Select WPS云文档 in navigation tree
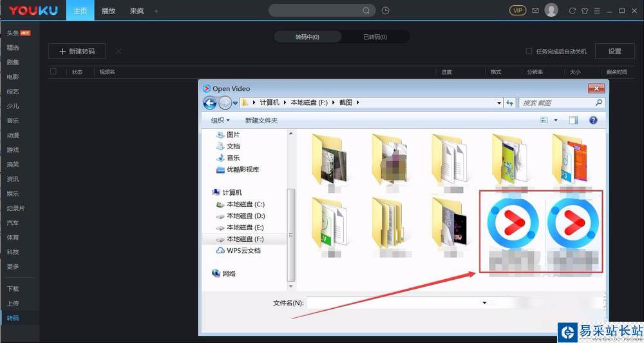644x343 pixels. (x=239, y=250)
